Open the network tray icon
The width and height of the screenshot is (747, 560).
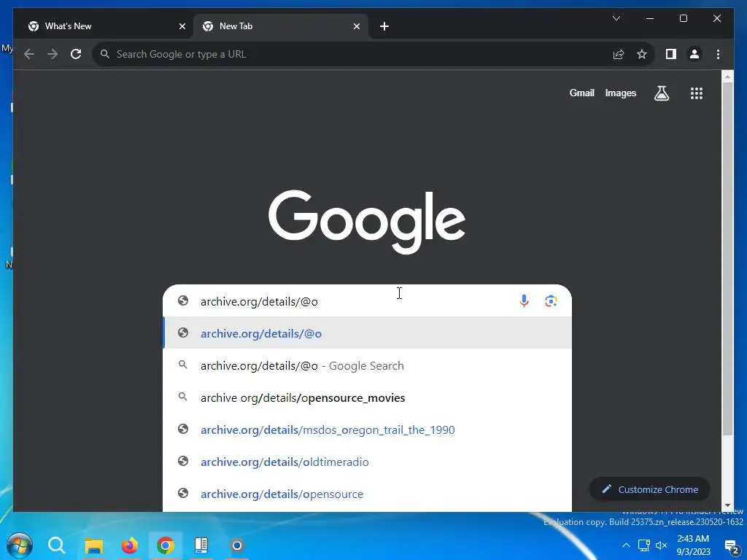tap(644, 545)
